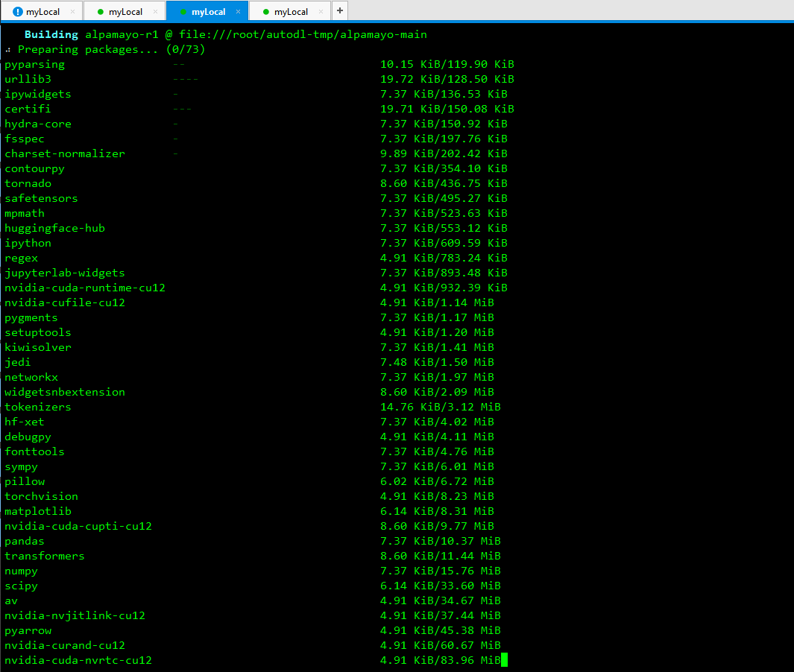Select the pandas package name

pos(25,541)
